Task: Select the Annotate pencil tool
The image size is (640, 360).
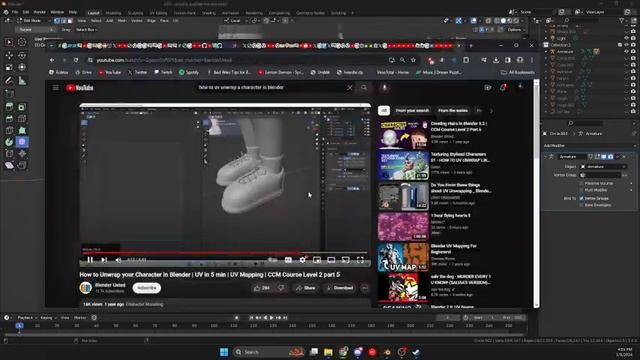Action: (9, 81)
